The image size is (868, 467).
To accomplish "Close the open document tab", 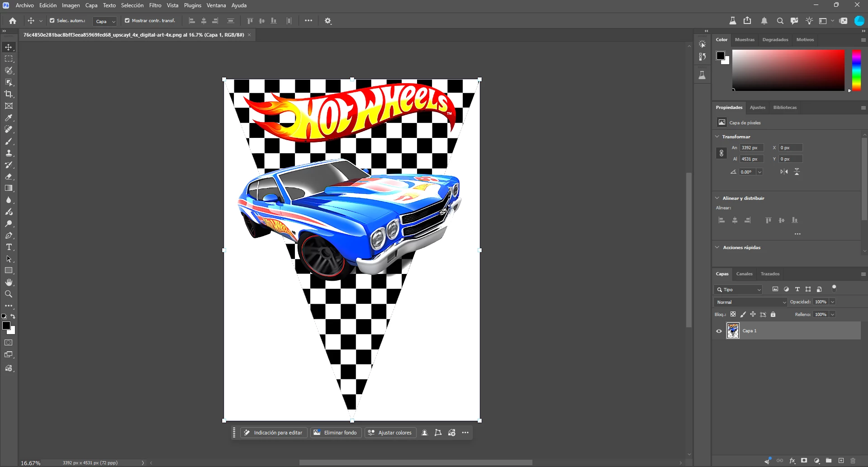I will pyautogui.click(x=249, y=35).
